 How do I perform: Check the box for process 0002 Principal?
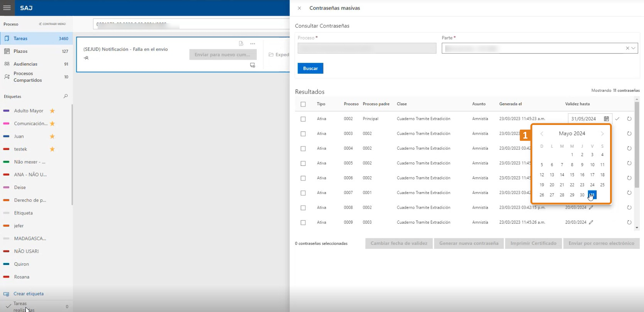(x=303, y=119)
